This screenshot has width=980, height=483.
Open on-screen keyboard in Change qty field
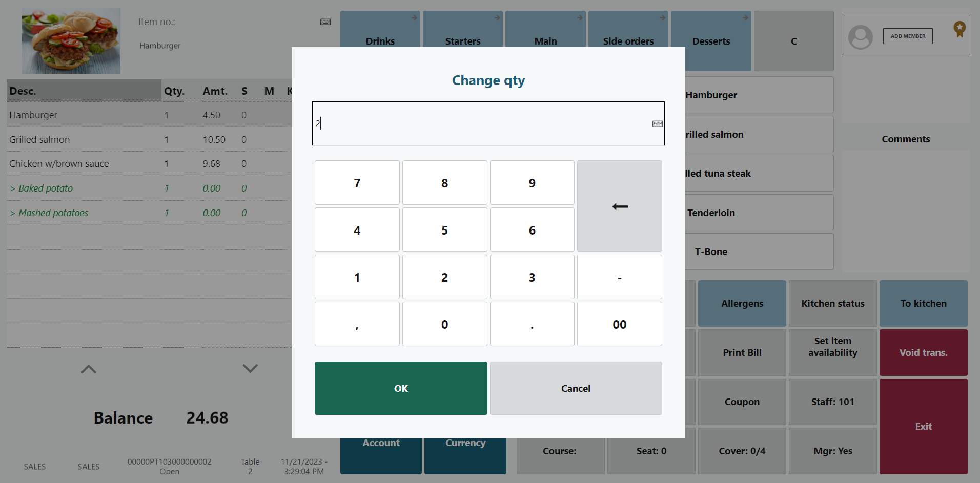[657, 124]
